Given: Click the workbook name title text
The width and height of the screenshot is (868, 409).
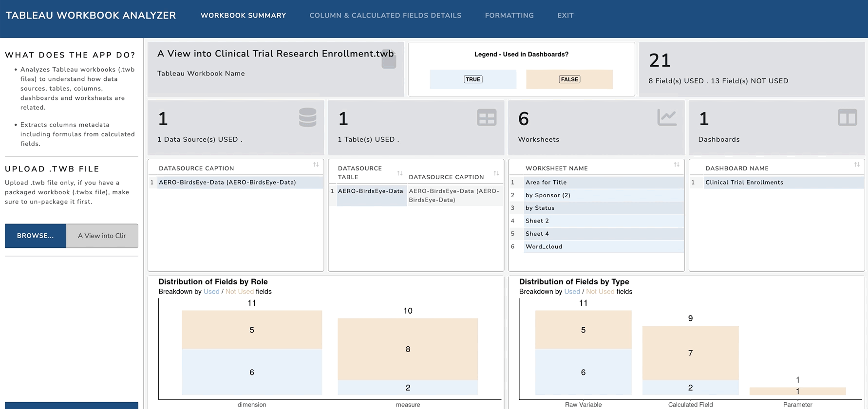Looking at the screenshot, I should [x=276, y=54].
